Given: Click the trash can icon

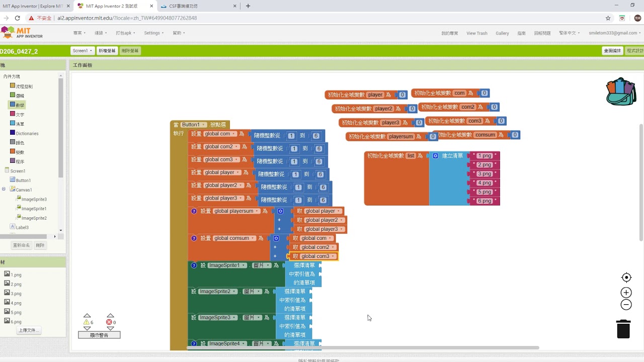Looking at the screenshot, I should point(623,329).
